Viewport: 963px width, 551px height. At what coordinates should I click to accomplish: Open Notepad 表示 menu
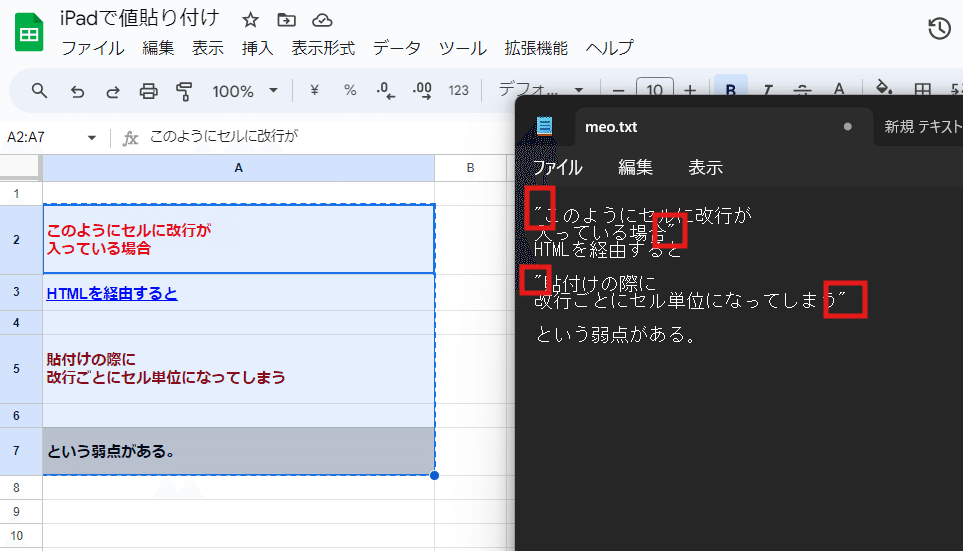pos(705,167)
